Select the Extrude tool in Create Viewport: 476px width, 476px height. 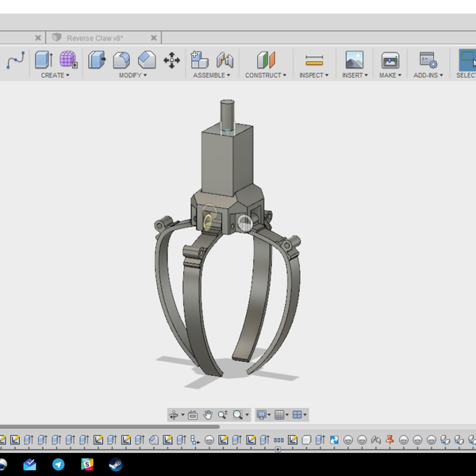pos(43,59)
